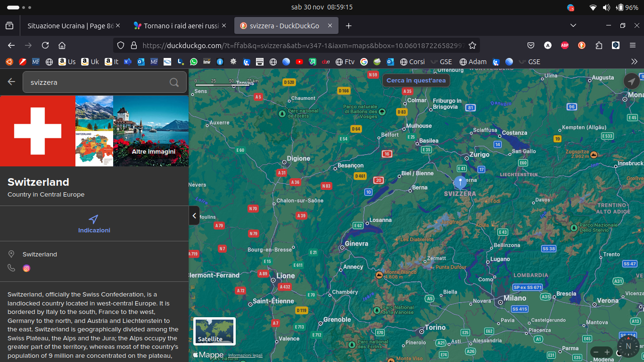This screenshot has height=362, width=644.
Task: Open the extensions puzzle icon
Action: 599,45
